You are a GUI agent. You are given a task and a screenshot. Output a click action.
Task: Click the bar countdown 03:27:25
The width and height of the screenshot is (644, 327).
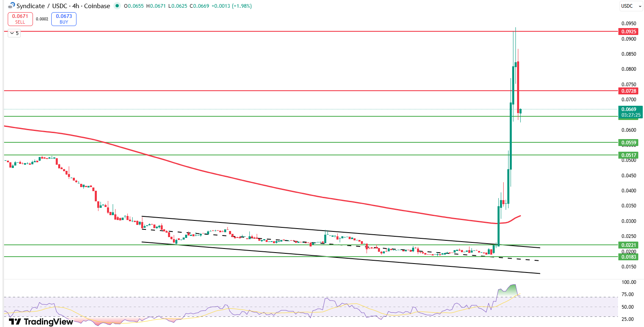(x=631, y=115)
